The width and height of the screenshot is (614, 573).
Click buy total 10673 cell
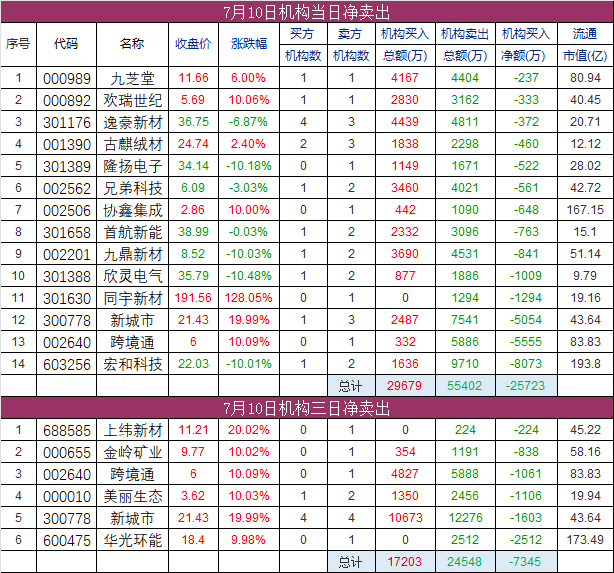[405, 517]
